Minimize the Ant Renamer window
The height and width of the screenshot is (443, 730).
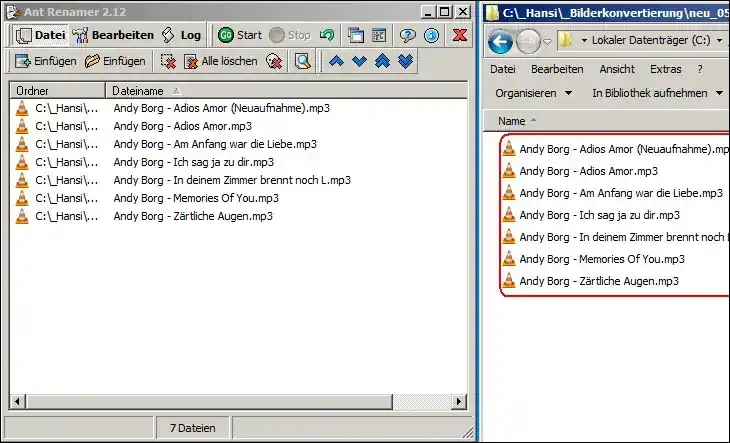click(429, 12)
